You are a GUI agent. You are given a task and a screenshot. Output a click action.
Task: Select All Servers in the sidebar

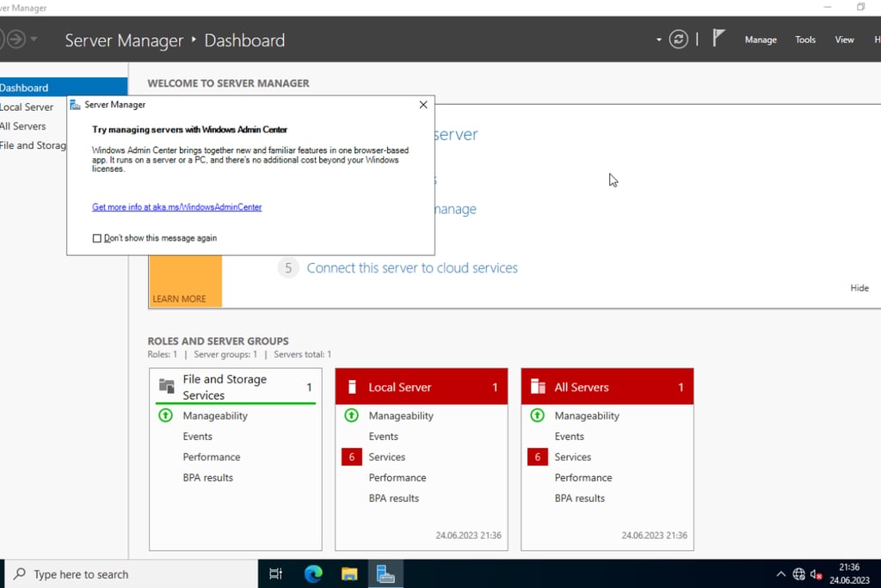(x=23, y=126)
